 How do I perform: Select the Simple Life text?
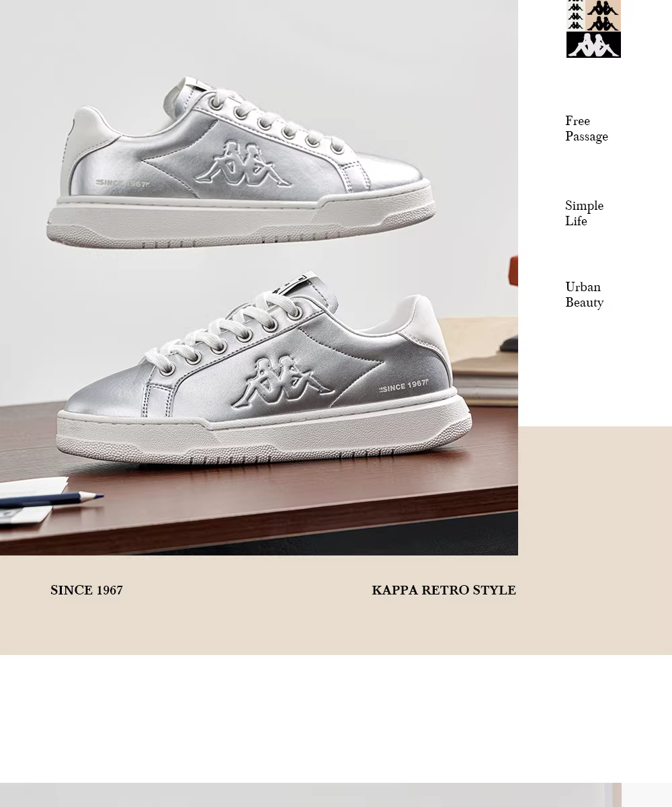tap(584, 213)
